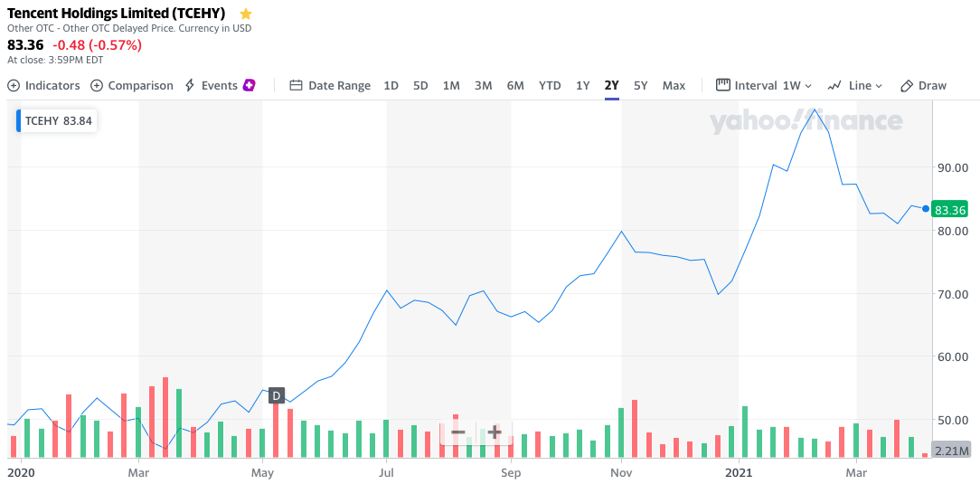Screen dimensions: 980x494
Task: Click the TCEHY 83.84 series label
Action: coord(58,121)
